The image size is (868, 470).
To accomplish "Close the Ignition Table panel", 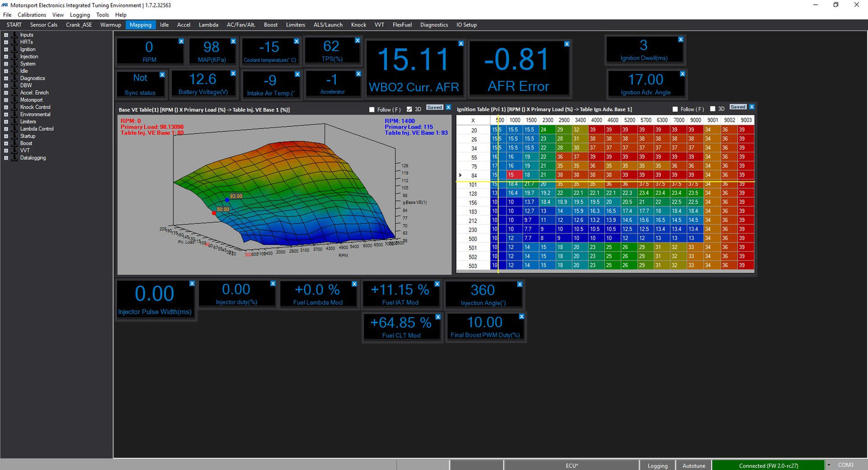I will [x=751, y=107].
